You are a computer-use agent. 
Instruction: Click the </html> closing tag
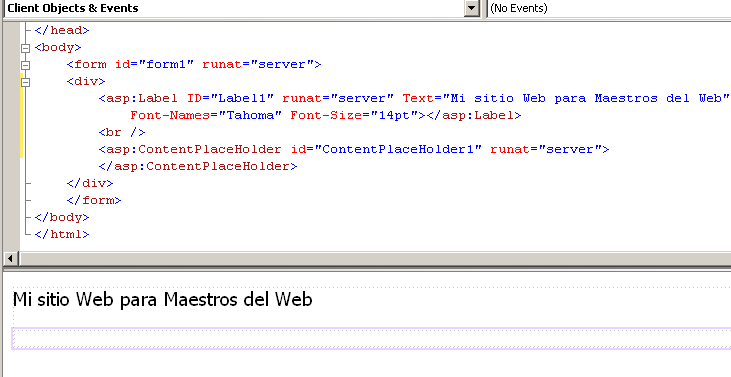click(62, 234)
